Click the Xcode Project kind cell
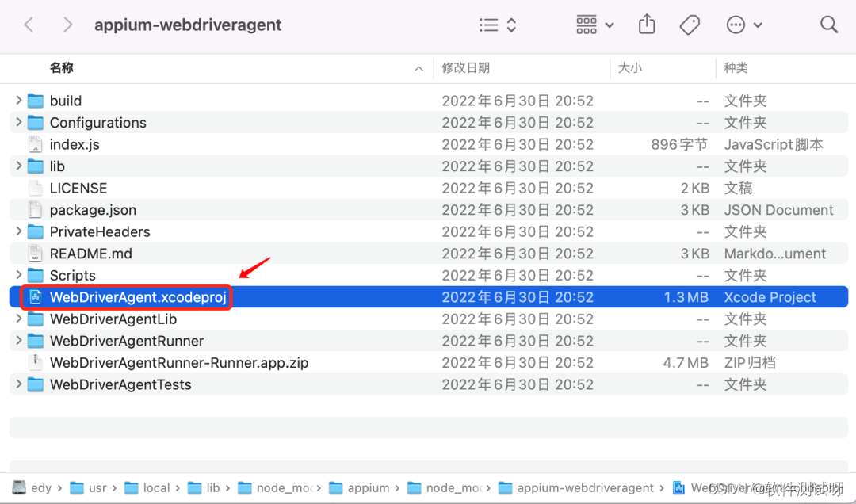The image size is (856, 504). (770, 297)
